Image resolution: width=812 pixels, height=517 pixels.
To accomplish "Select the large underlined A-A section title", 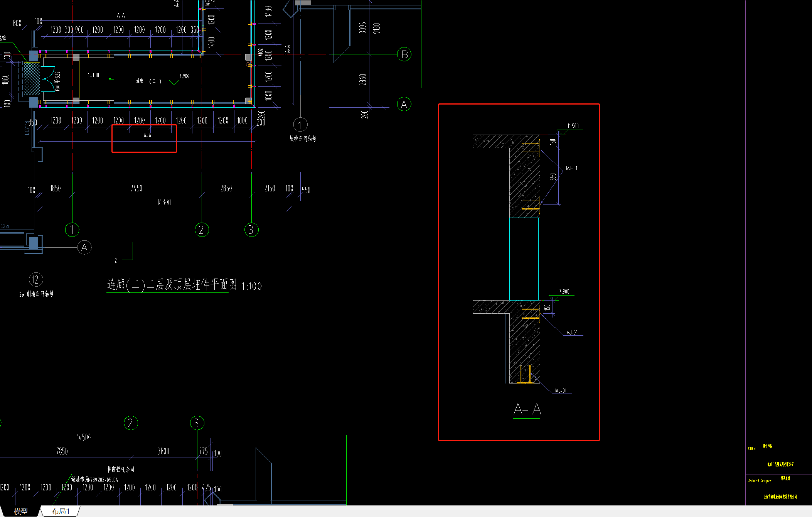I will [527, 409].
